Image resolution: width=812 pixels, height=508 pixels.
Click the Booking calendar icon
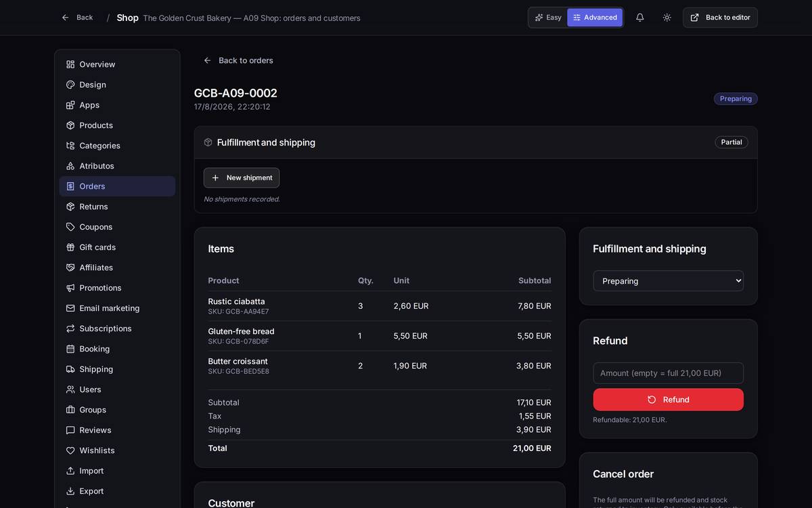click(x=70, y=349)
